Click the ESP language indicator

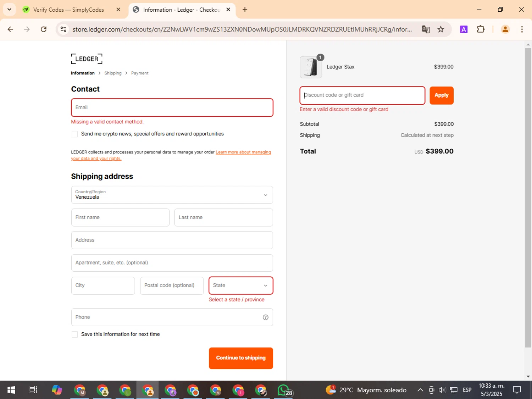(x=467, y=390)
